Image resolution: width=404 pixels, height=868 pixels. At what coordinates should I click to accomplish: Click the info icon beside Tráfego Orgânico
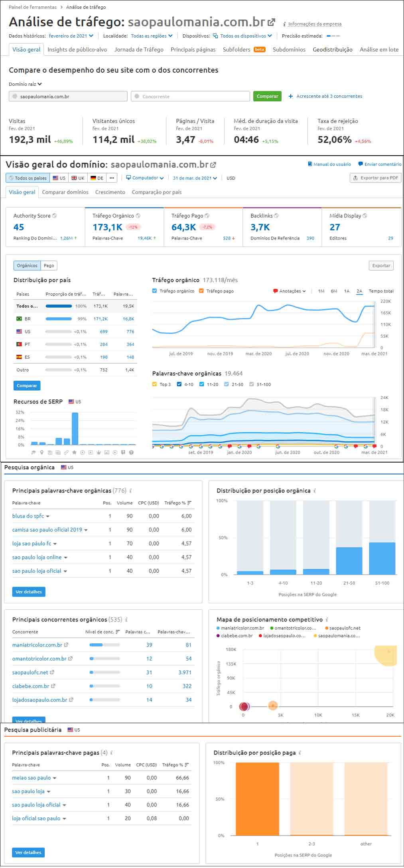tap(138, 216)
